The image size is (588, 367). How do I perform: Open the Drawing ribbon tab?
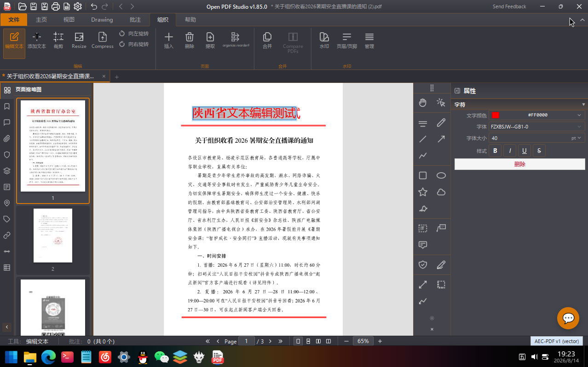tap(102, 20)
